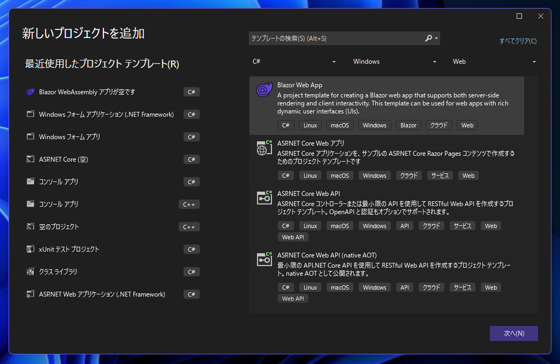Select ASP.NET Core Web アプリ template title
560x364 pixels.
click(311, 143)
